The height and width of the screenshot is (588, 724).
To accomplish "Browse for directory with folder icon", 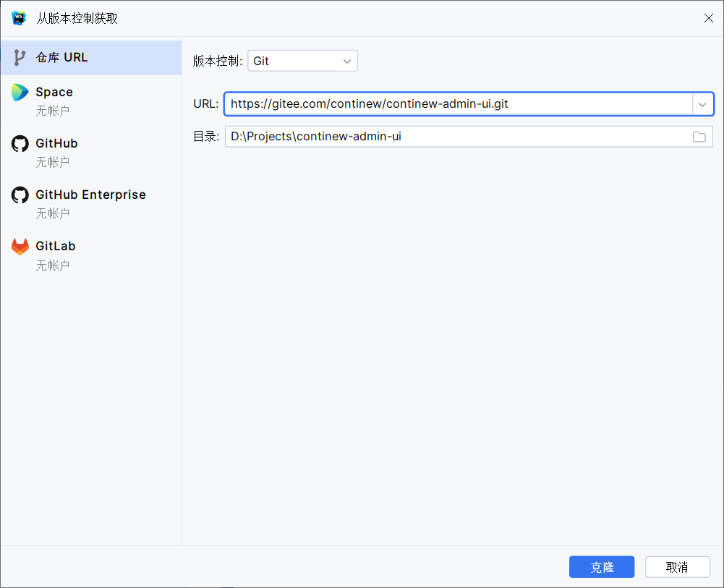I will coord(699,137).
